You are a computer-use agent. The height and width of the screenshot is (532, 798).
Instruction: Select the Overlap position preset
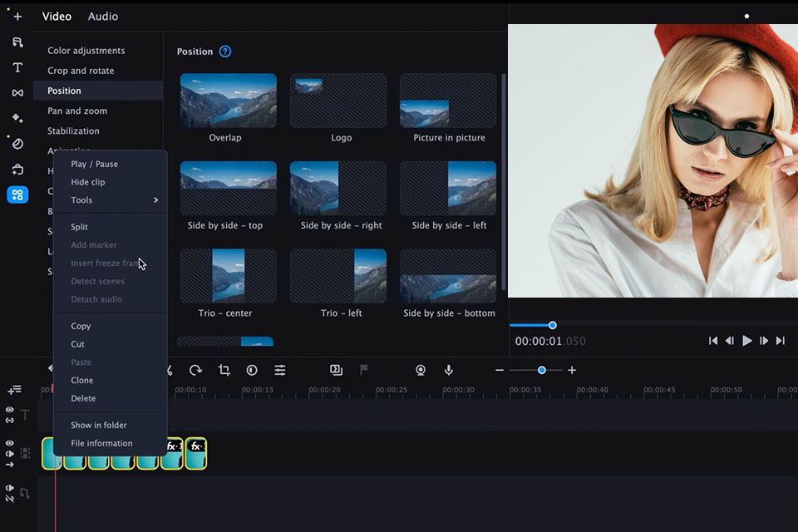coord(228,101)
